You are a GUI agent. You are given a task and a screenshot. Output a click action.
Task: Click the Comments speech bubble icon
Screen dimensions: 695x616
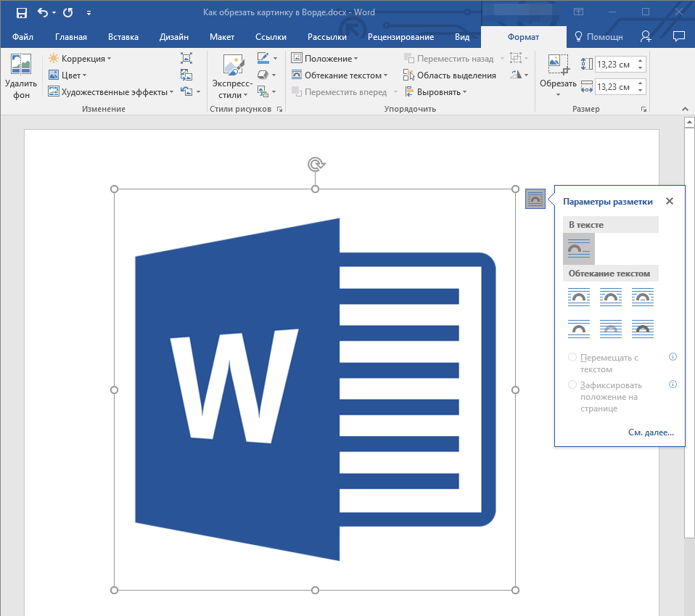tap(678, 36)
